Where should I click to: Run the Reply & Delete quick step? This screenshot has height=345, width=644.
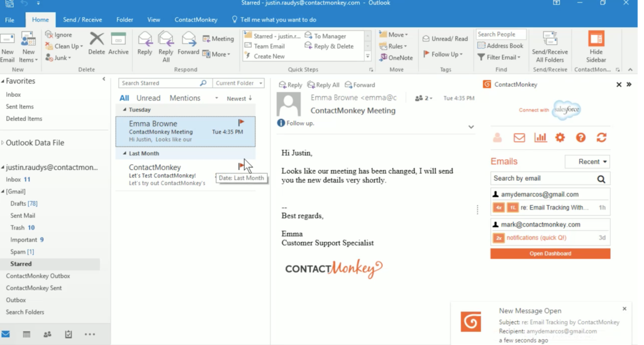tap(329, 46)
